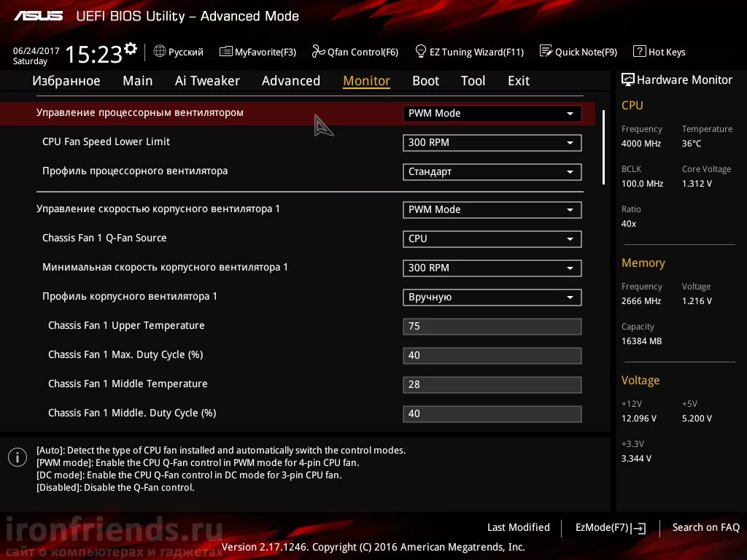Click the info circle icon in help area

18,457
